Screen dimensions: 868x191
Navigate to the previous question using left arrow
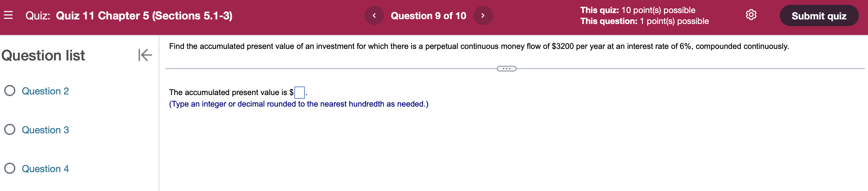[375, 15]
